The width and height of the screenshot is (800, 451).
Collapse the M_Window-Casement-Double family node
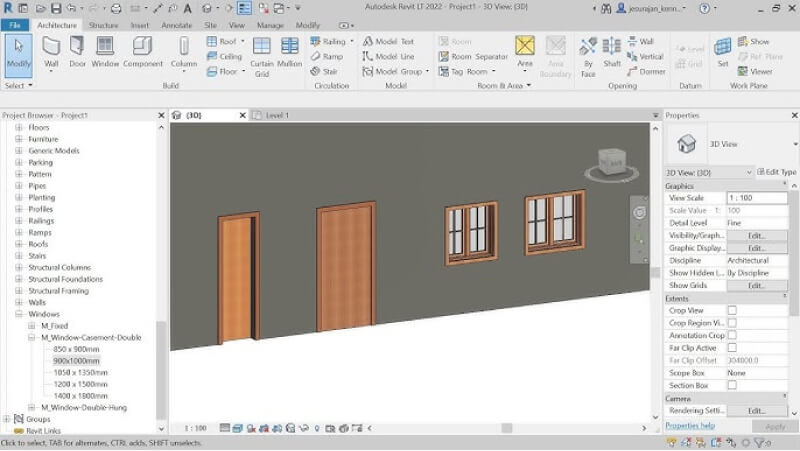point(31,337)
